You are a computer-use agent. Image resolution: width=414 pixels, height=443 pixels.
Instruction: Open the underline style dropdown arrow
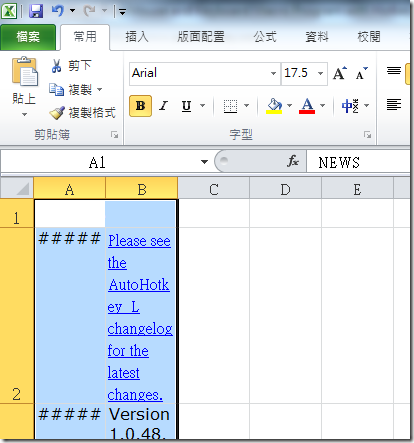[202, 106]
